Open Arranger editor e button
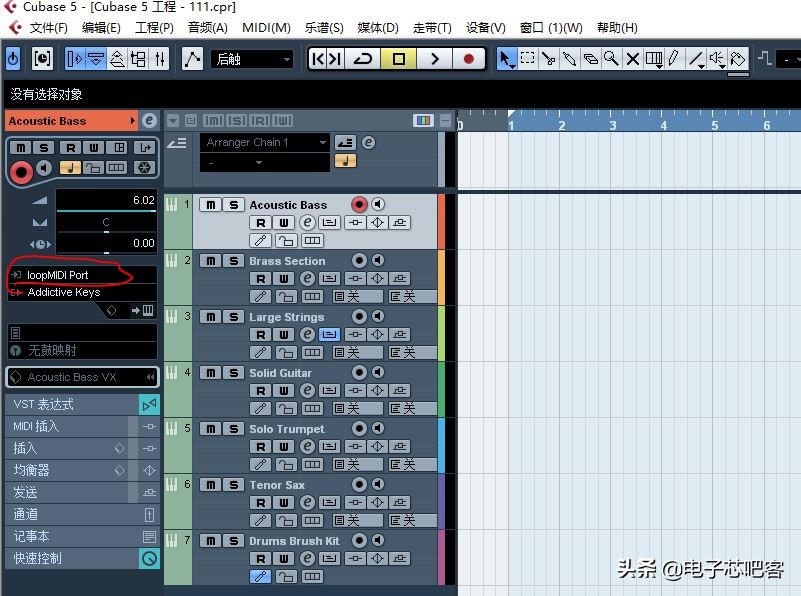The height and width of the screenshot is (596, 801). tap(368, 142)
